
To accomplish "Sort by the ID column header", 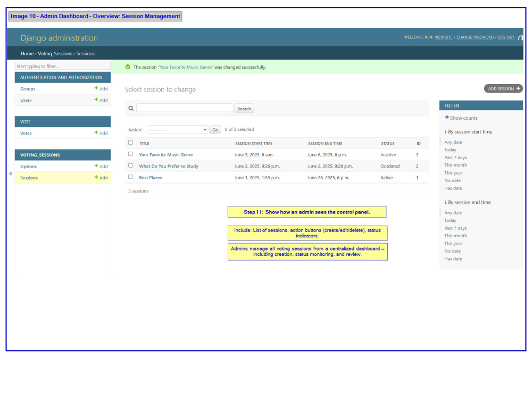I will (x=419, y=144).
